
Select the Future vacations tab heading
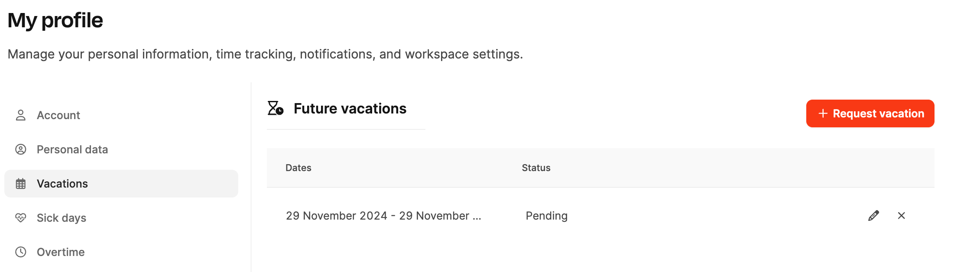(x=350, y=109)
